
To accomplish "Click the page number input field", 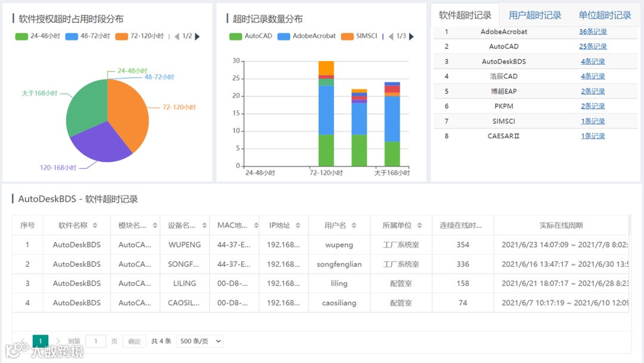I will point(95,342).
